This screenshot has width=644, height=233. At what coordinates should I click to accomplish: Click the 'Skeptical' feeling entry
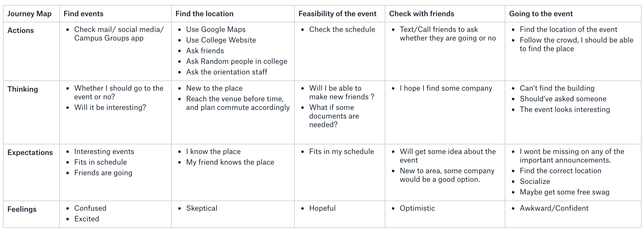tap(202, 208)
